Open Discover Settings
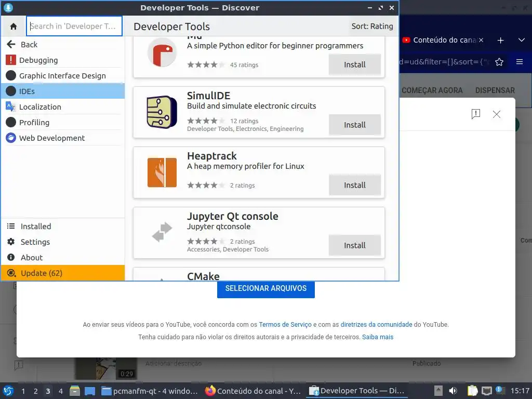This screenshot has height=399, width=532. click(63, 242)
